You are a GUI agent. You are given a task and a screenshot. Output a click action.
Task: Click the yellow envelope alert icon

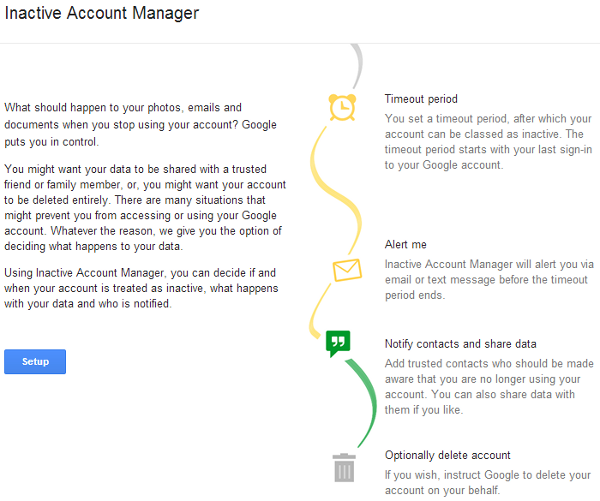click(x=347, y=270)
